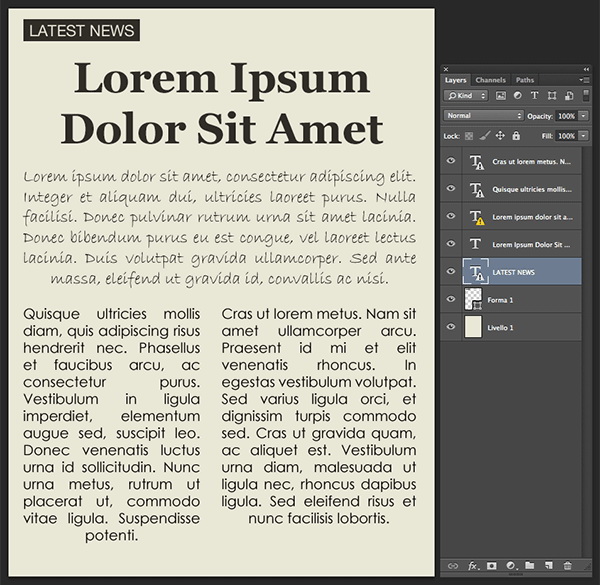Filter layers by type layer icon

(x=535, y=96)
